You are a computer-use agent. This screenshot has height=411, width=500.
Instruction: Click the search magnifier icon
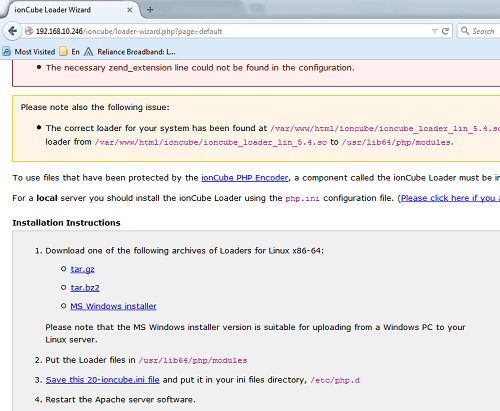465,31
